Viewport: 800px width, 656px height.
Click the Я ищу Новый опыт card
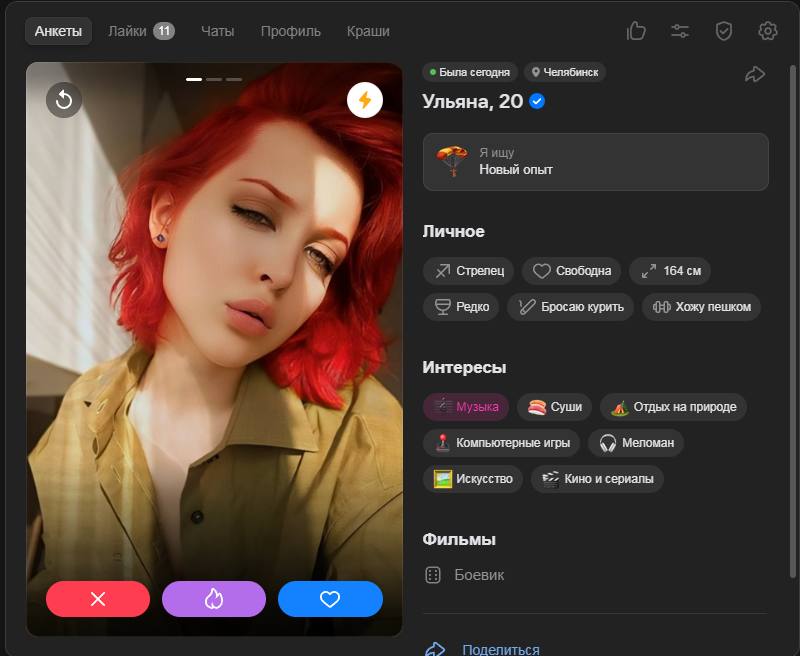595,162
